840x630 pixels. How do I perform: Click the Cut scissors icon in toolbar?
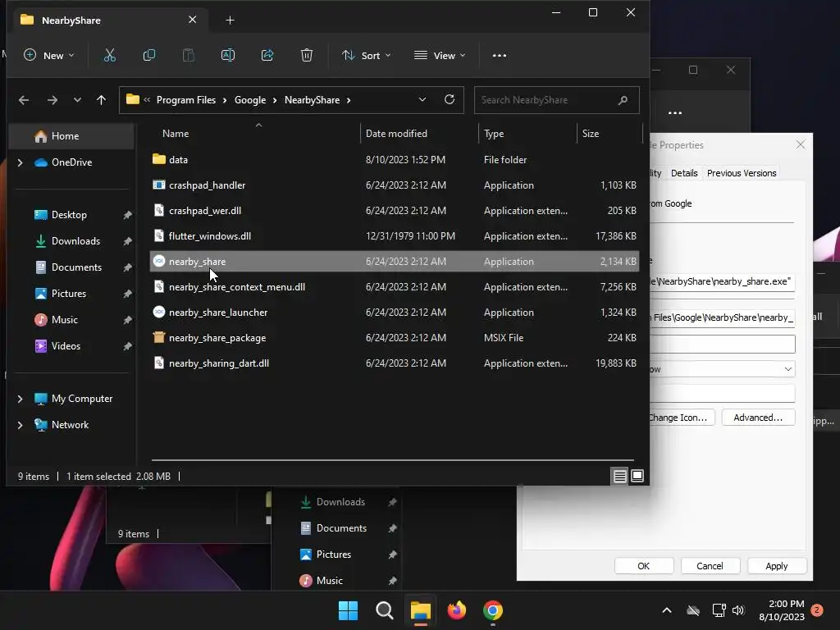110,55
